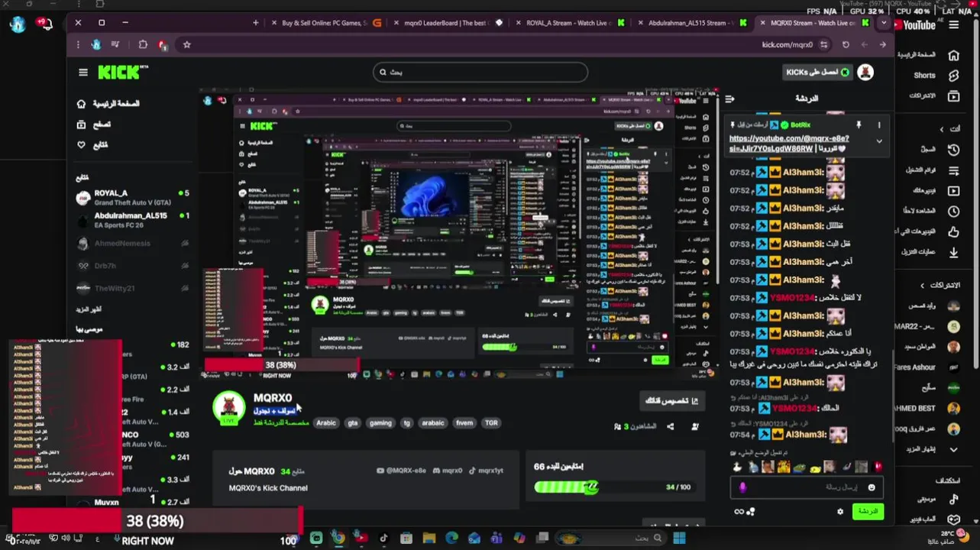980x550 pixels.
Task: Open the emoji picker in chat input
Action: (871, 487)
